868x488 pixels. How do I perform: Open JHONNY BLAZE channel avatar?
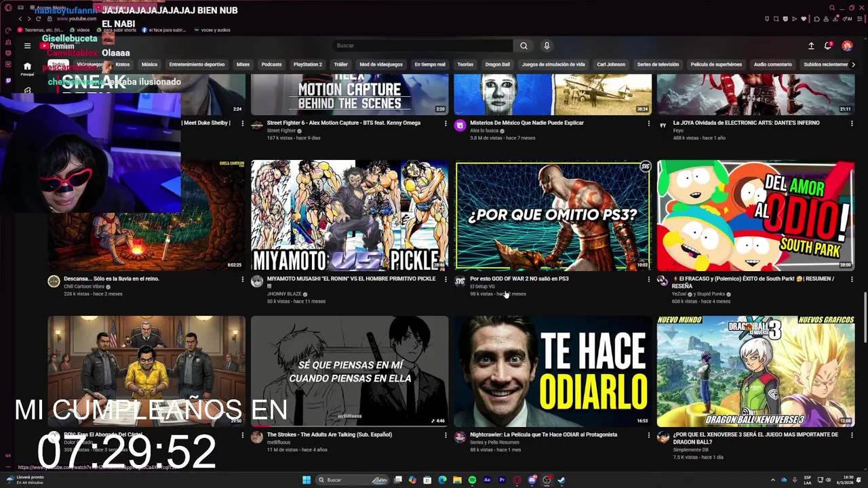257,281
